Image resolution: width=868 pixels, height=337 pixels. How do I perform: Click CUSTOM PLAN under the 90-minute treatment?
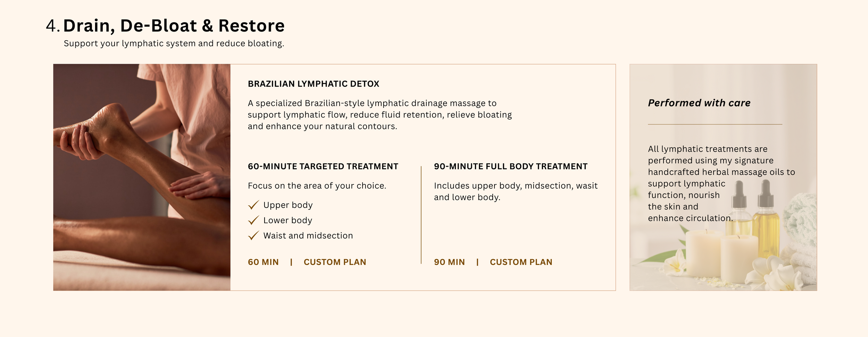point(521,262)
